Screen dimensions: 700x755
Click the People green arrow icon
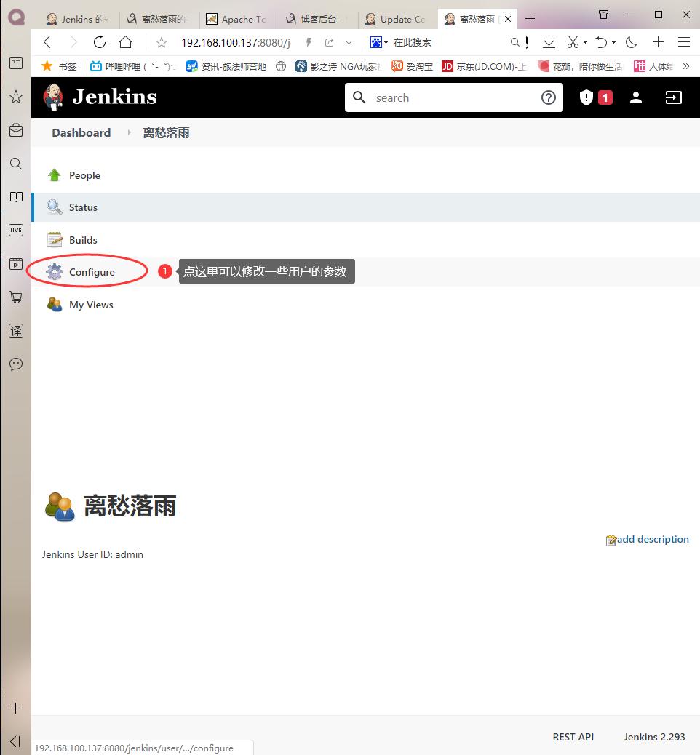(55, 175)
